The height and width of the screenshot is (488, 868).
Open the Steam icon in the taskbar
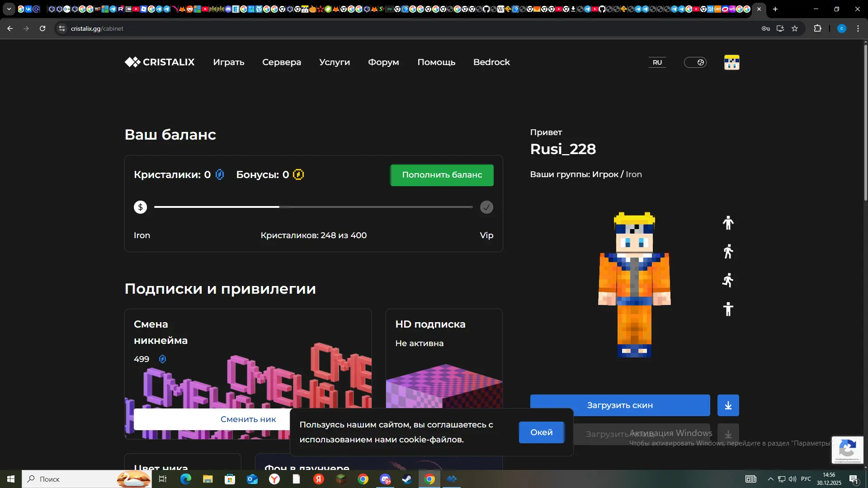[407, 479]
